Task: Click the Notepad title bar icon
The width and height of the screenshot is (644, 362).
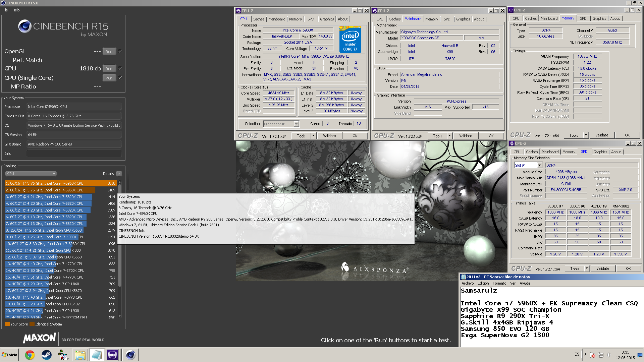Action: [463, 277]
